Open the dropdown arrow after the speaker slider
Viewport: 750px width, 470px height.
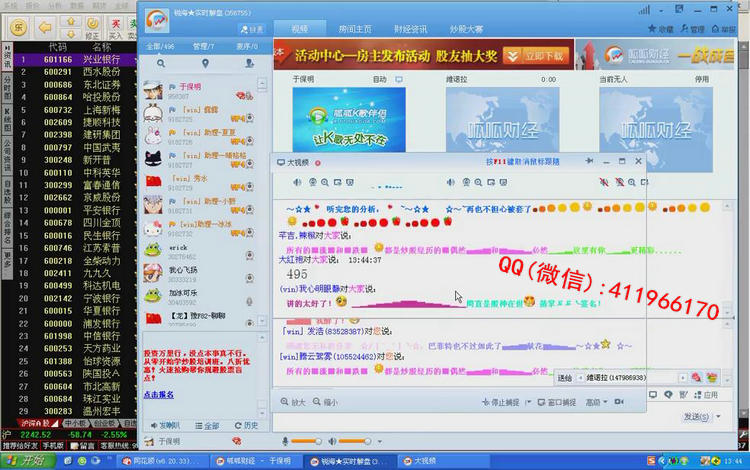click(380, 441)
